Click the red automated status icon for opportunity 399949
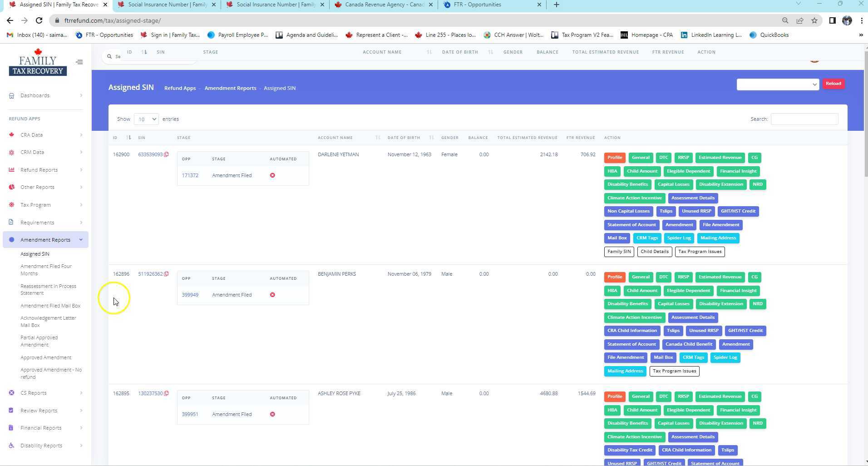Image resolution: width=868 pixels, height=466 pixels. pos(272,295)
